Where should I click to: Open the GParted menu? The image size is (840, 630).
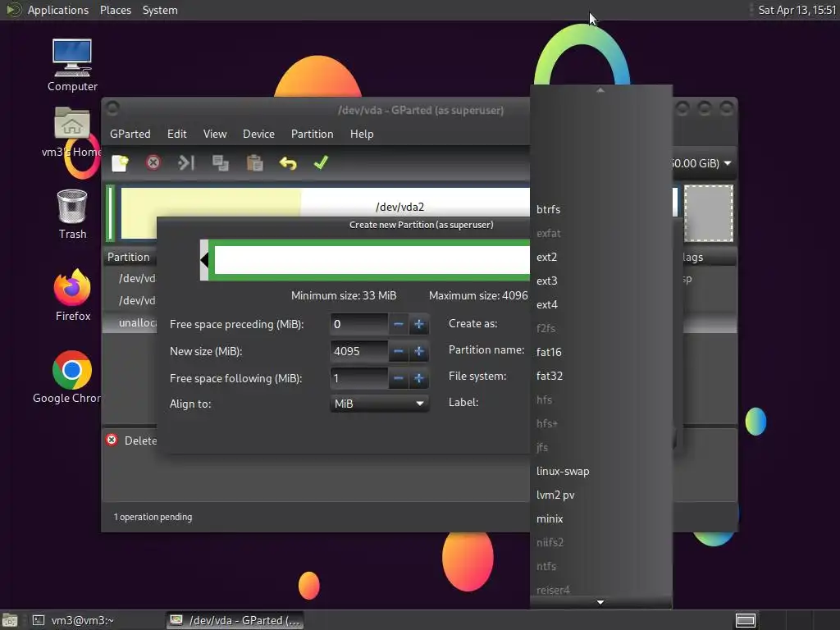[130, 134]
